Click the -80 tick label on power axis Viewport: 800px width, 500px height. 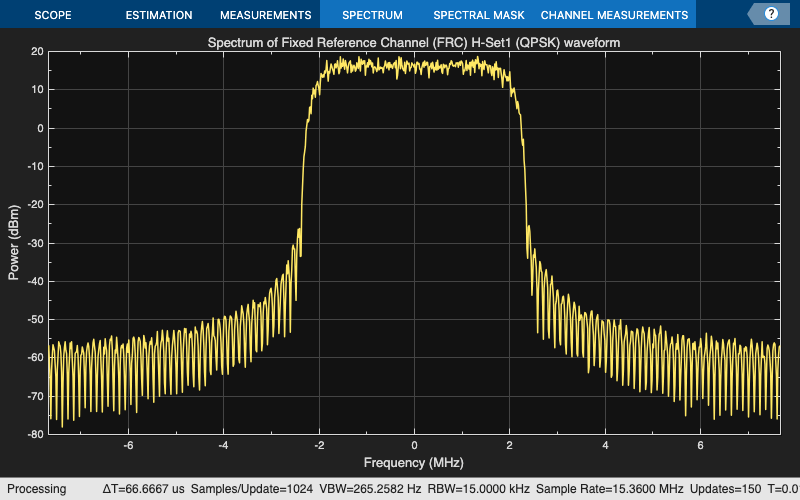click(x=35, y=434)
